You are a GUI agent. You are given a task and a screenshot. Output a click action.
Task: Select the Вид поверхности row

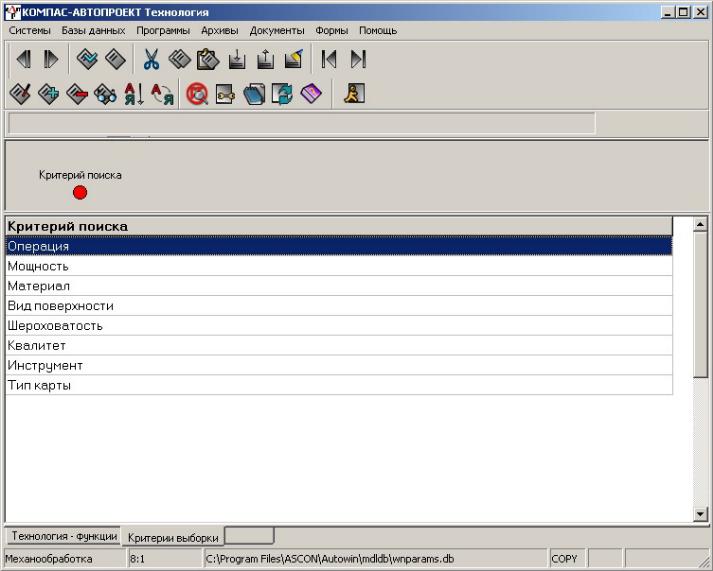[x=339, y=306]
